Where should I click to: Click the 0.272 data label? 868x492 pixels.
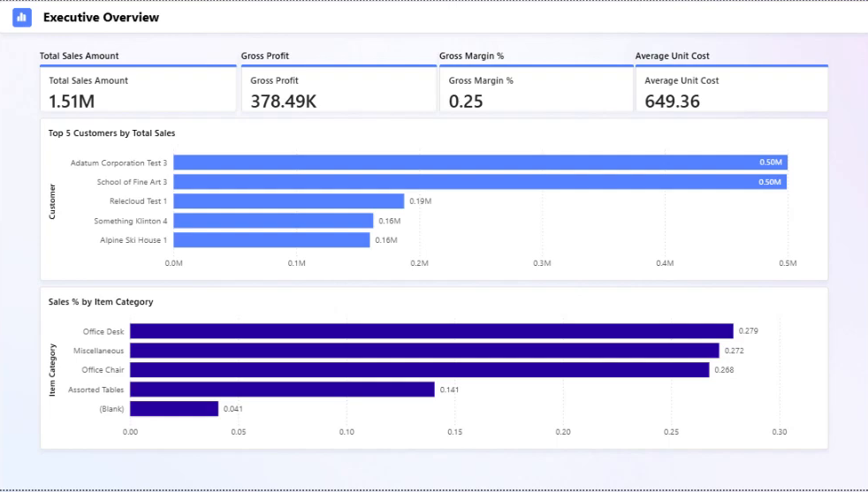734,351
